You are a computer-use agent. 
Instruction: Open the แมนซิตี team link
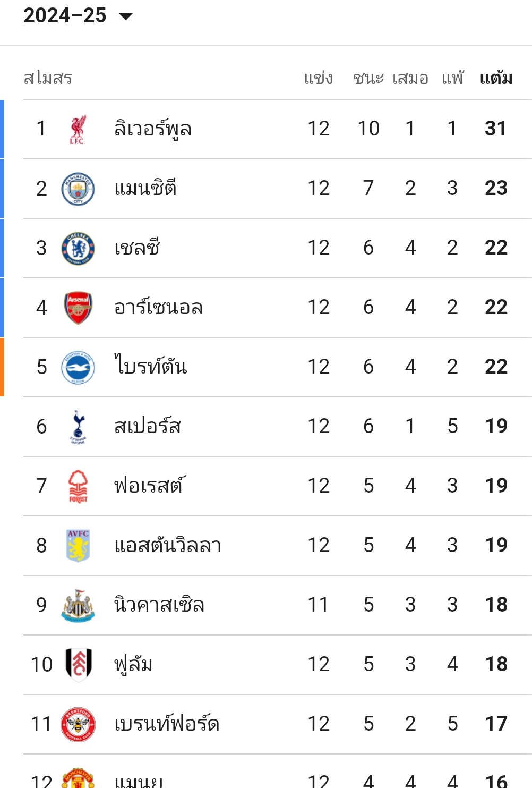pyautogui.click(x=145, y=189)
